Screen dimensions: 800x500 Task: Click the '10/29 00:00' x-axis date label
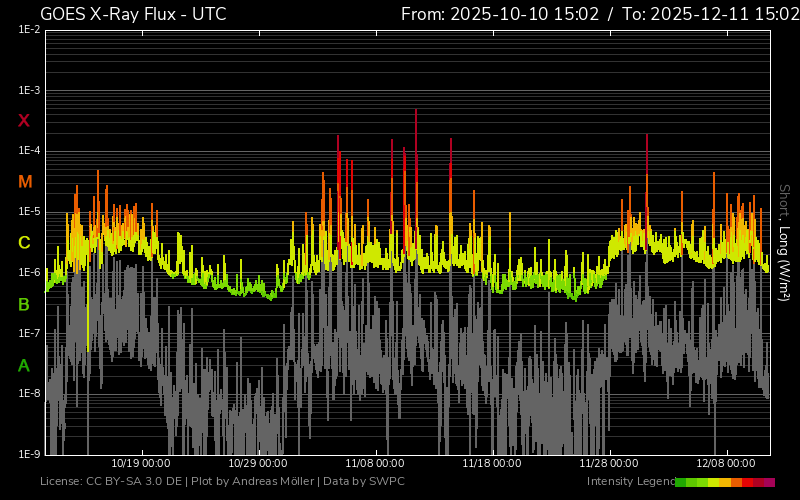point(258,464)
